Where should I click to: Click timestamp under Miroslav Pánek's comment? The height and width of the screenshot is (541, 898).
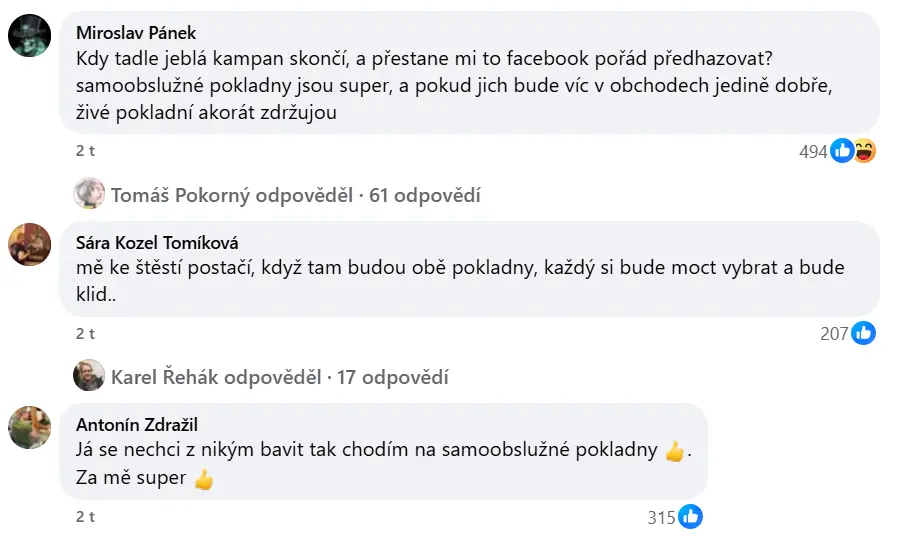tap(85, 150)
